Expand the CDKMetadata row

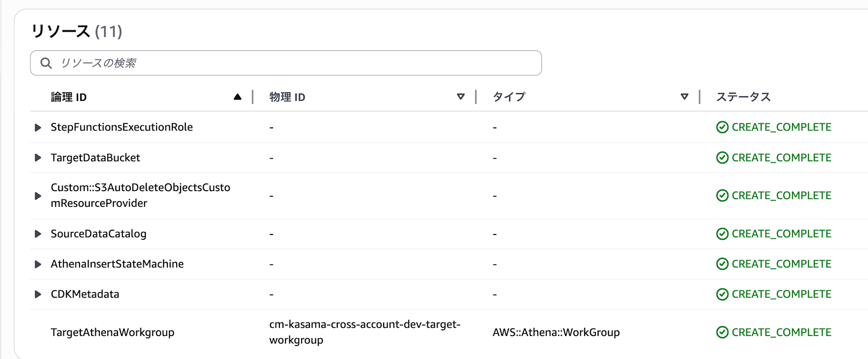pyautogui.click(x=38, y=294)
